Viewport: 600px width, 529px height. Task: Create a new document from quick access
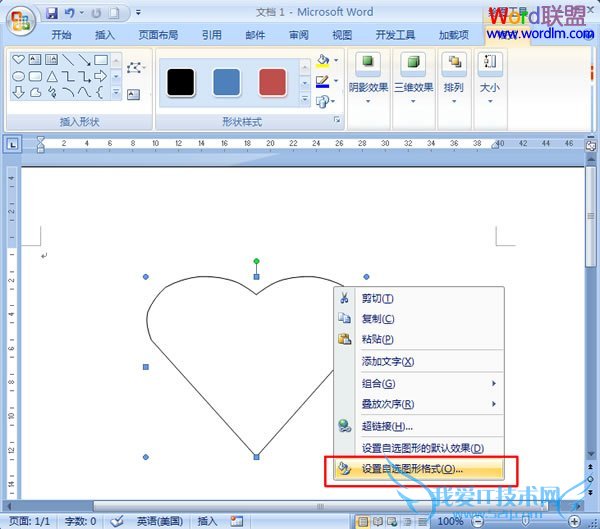[x=114, y=13]
